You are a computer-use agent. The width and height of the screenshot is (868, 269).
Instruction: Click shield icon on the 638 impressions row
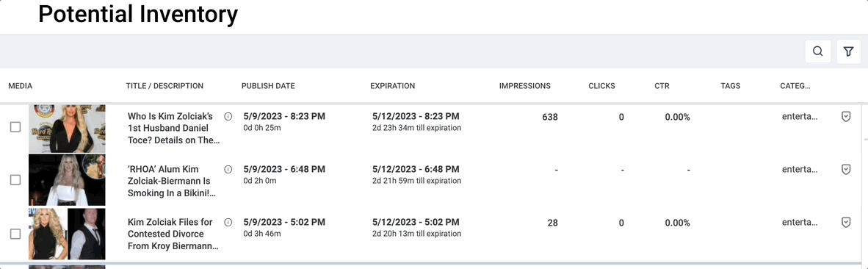tap(845, 117)
